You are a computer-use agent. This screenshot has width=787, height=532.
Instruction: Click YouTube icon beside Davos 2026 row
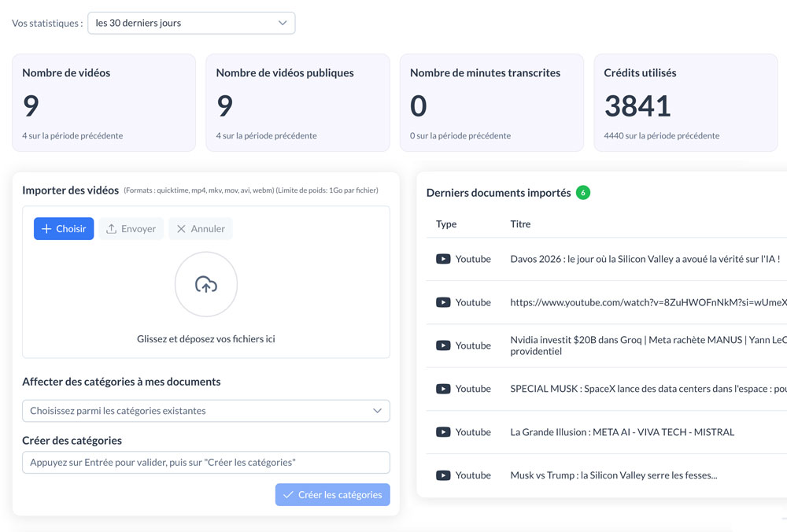(x=443, y=259)
